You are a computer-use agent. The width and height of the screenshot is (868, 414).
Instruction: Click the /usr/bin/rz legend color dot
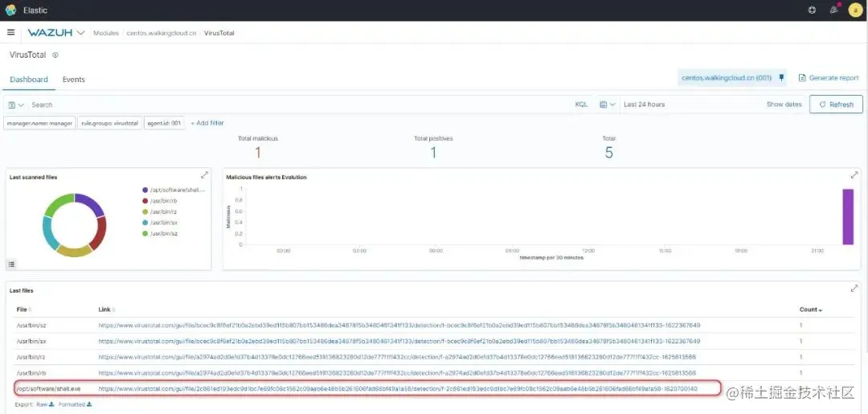(145, 212)
